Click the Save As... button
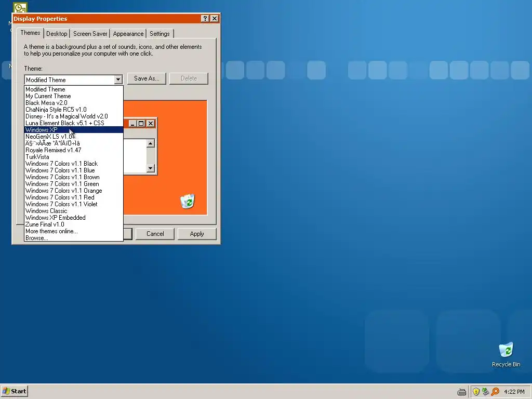 click(x=147, y=78)
